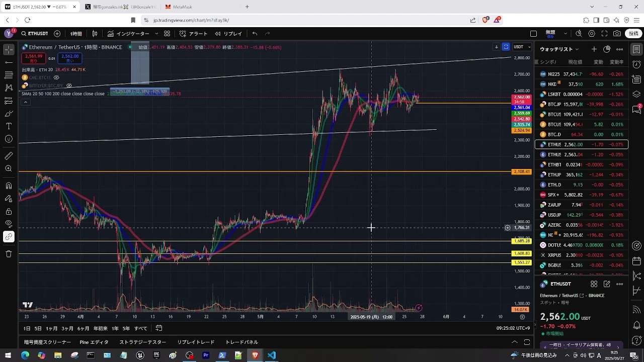Open chart settings hexagon icon

pos(592,34)
